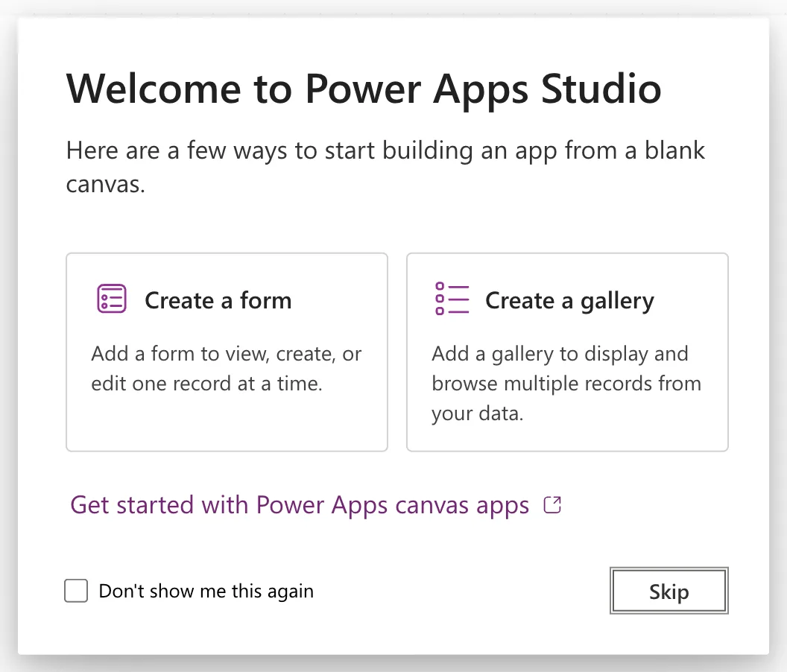Click the Don't show me this again label
This screenshot has width=787, height=672.
(x=206, y=592)
